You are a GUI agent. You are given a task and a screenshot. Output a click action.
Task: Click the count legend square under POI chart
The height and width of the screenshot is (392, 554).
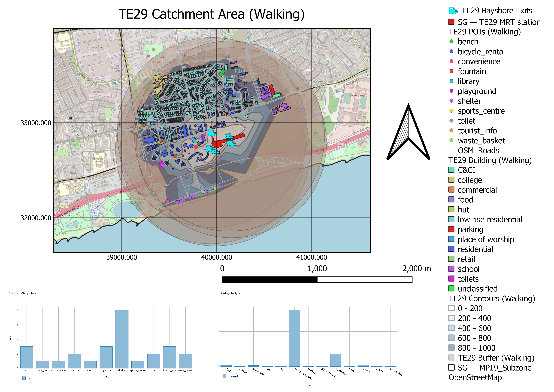click(x=24, y=378)
